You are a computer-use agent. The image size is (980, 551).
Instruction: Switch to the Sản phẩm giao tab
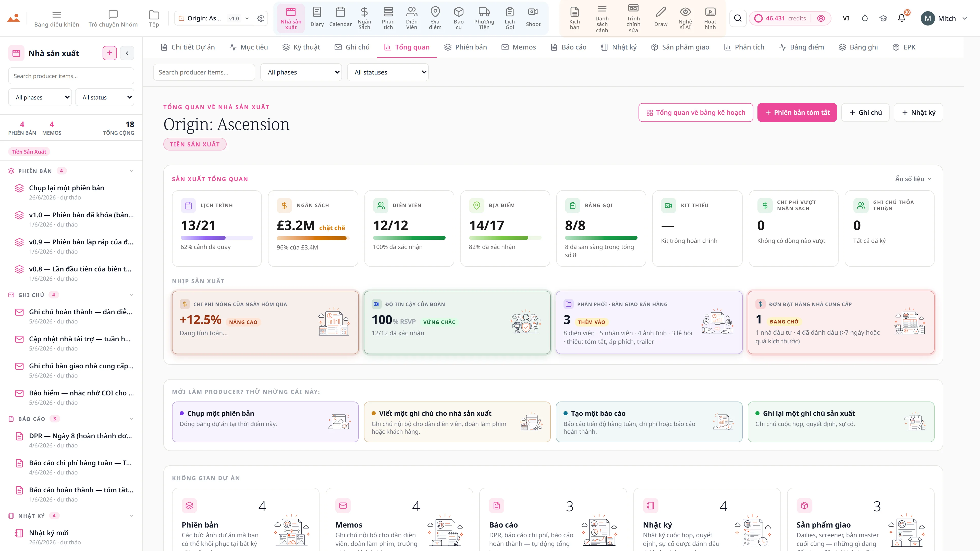pos(680,47)
